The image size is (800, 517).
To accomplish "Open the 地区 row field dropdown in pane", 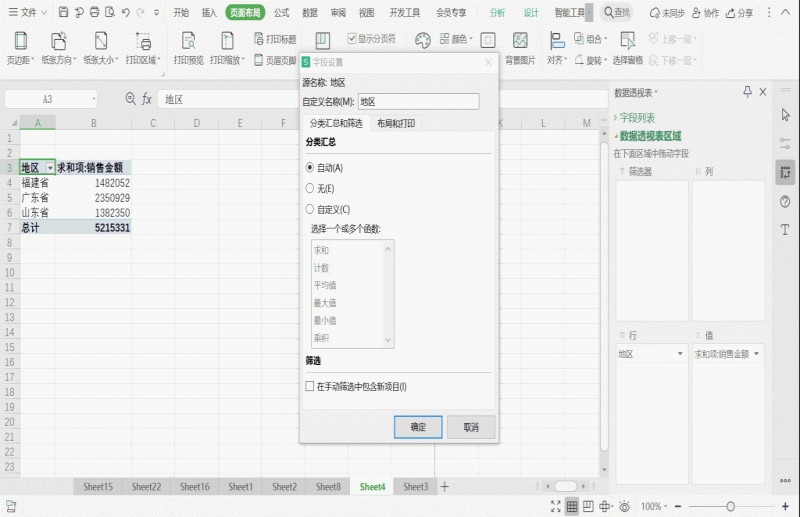I will 680,354.
